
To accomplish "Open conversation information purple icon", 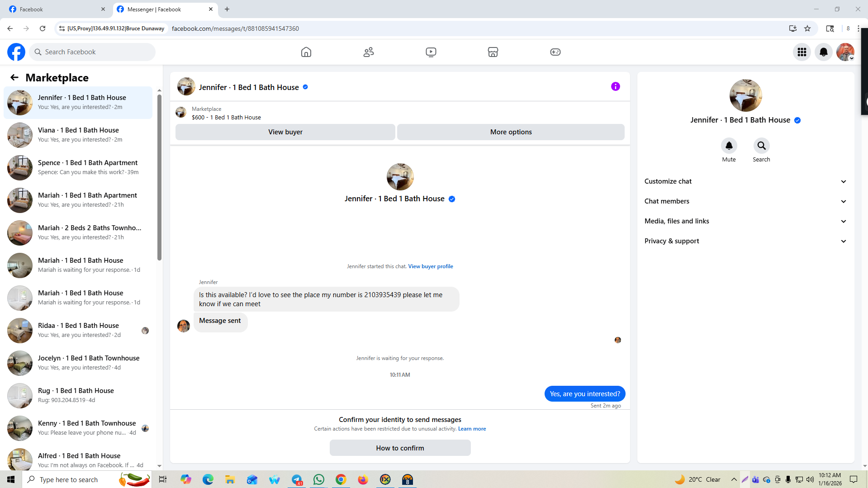I will [616, 86].
